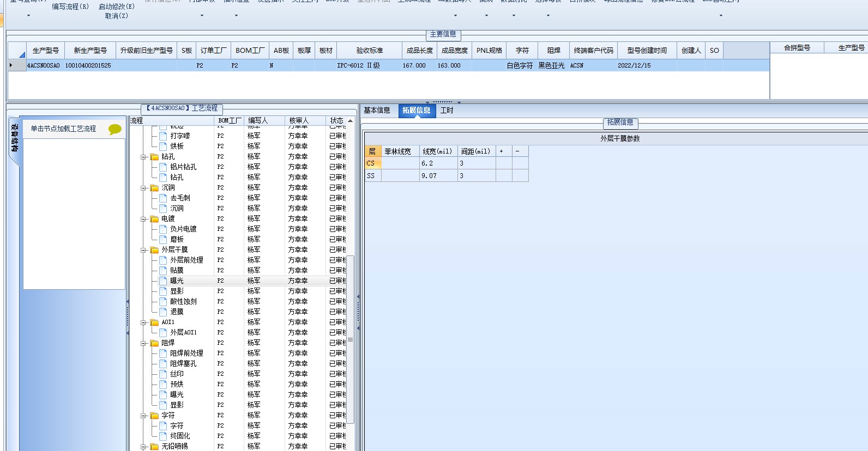Click the document icon beside 去毛刺
Viewport: 868px width, 451px height.
[x=163, y=198]
